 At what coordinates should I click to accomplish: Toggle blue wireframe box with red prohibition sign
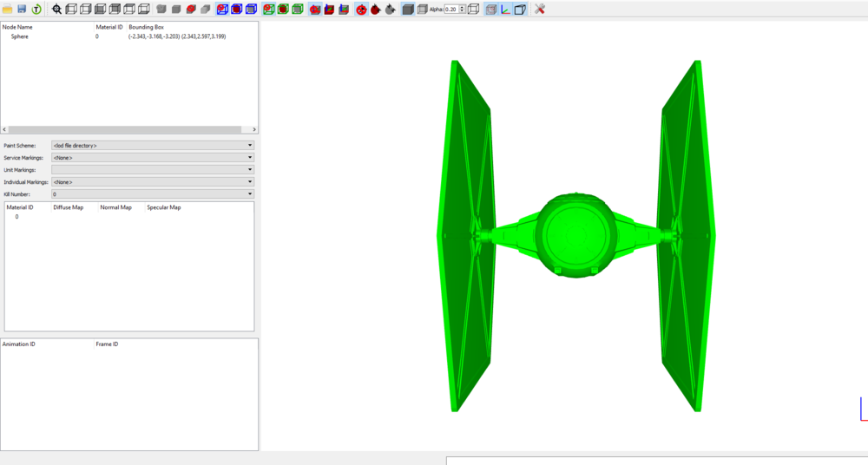pos(222,9)
